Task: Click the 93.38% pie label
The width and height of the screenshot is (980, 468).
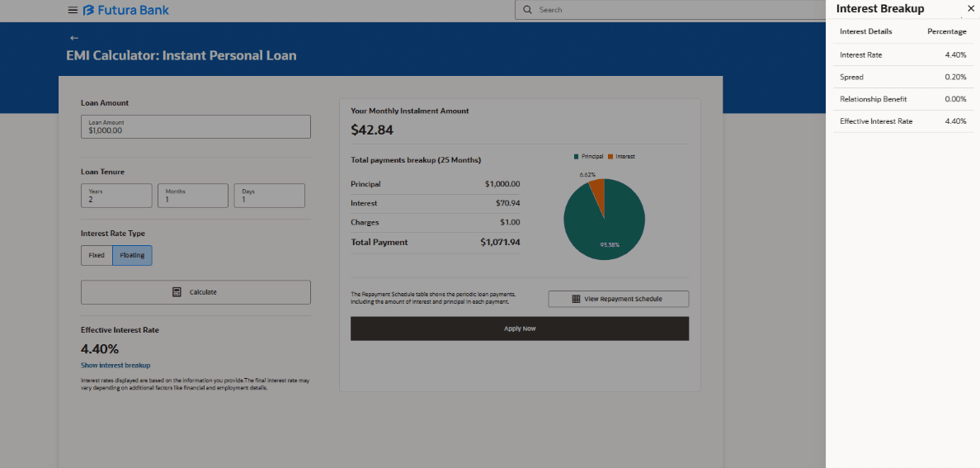Action: (610, 244)
